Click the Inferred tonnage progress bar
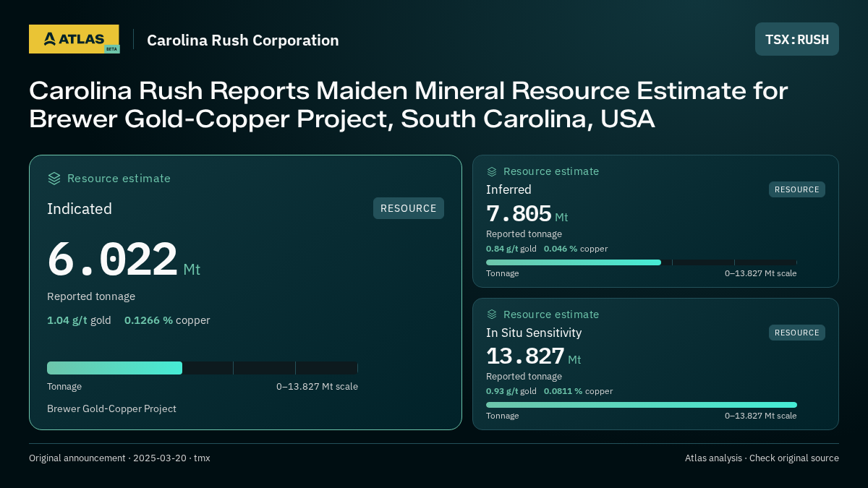The height and width of the screenshot is (488, 868). (x=642, y=262)
